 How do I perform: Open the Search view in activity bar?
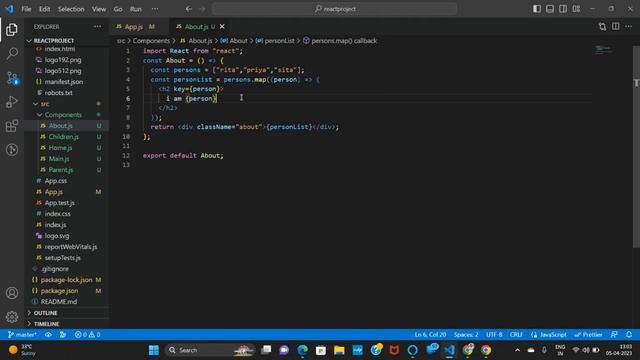click(x=12, y=53)
